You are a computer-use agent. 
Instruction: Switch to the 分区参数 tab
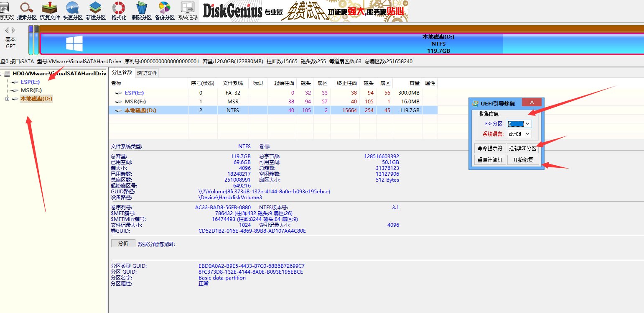pyautogui.click(x=122, y=72)
